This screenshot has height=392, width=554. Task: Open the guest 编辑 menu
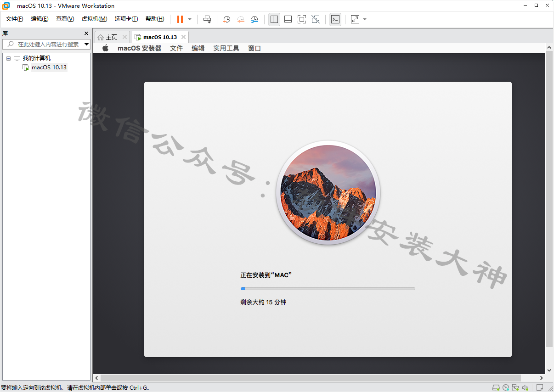coord(198,48)
